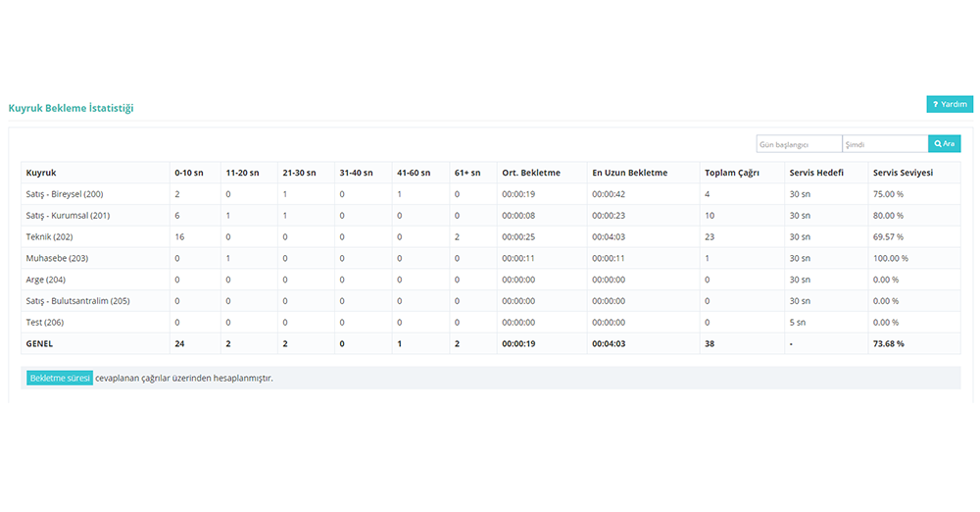
Task: Click the Ort. Bekletme column header
Action: click(x=531, y=173)
